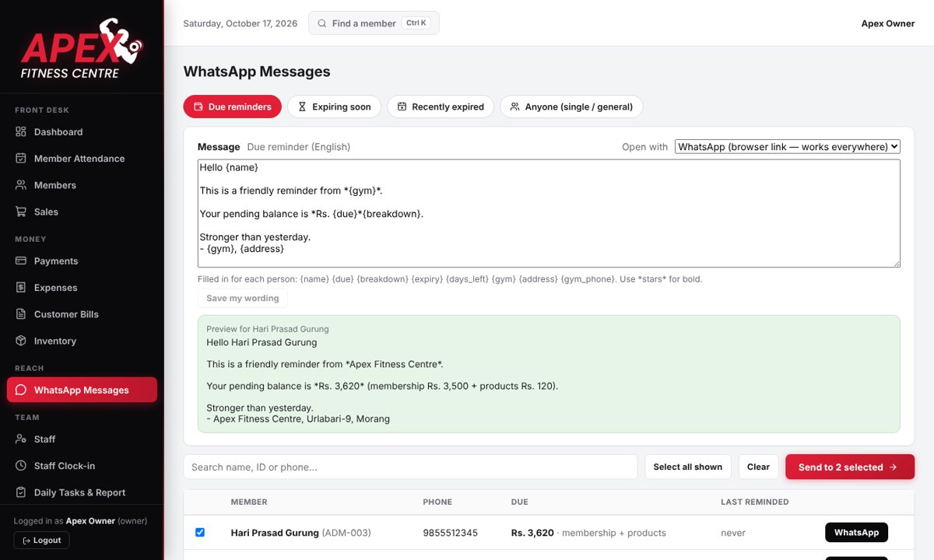This screenshot has width=934, height=560.
Task: Click the Ctrl K shortcut badge
Action: point(416,23)
